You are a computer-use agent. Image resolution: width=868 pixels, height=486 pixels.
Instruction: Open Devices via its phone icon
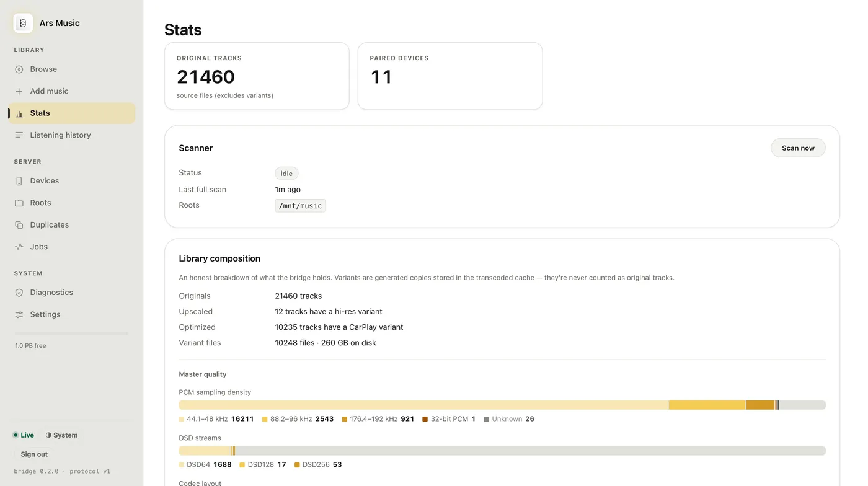coord(19,181)
